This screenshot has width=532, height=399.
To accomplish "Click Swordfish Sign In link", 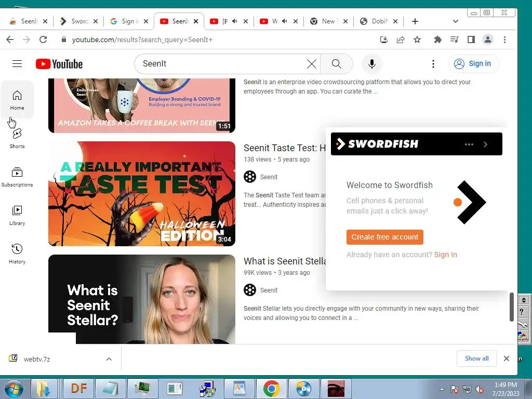I will 445,255.
